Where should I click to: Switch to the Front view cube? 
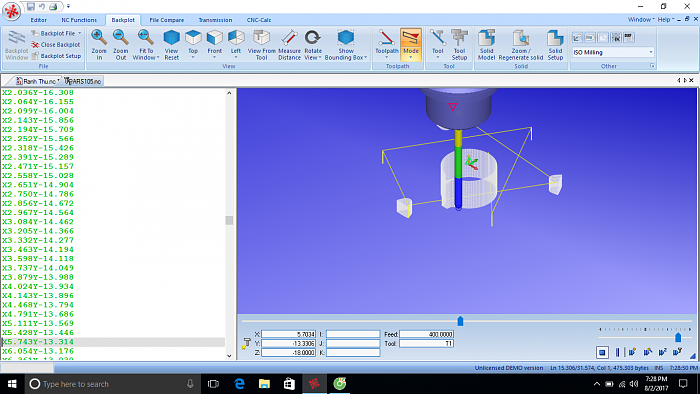coord(214,38)
